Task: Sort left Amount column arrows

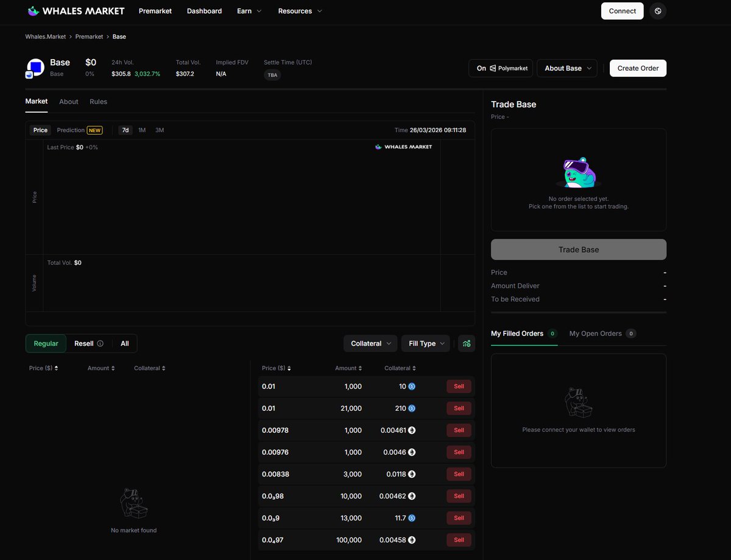Action: pyautogui.click(x=113, y=368)
